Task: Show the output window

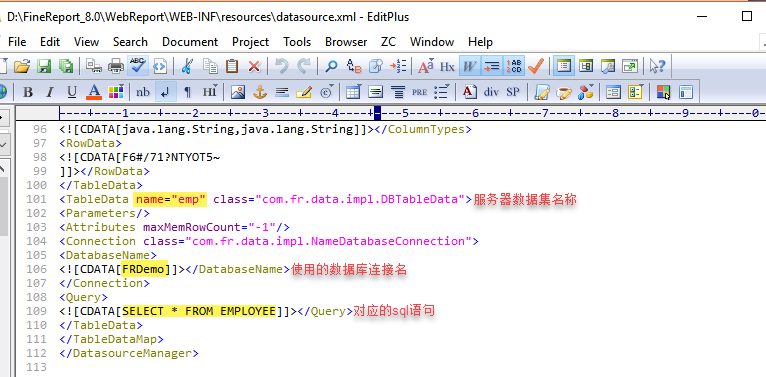Action: coord(608,66)
